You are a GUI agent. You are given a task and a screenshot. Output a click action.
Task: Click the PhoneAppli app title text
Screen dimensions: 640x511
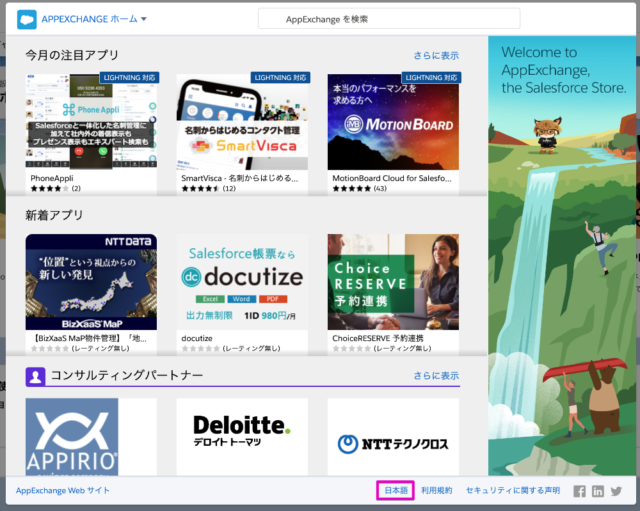click(52, 178)
